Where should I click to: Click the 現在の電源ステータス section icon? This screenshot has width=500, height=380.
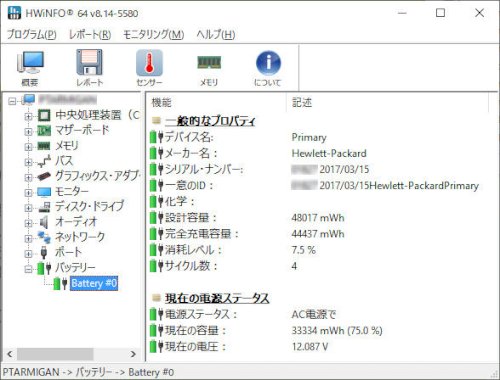tap(156, 298)
